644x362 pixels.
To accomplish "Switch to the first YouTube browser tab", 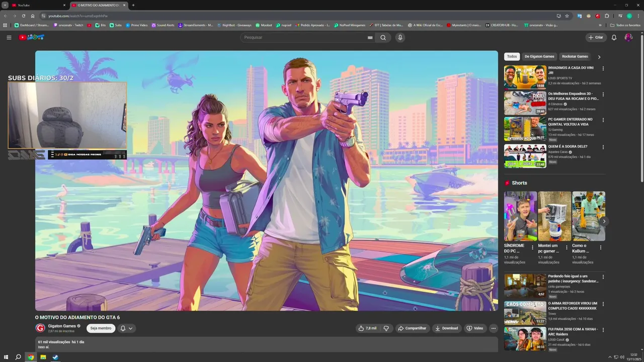I will [39, 5].
